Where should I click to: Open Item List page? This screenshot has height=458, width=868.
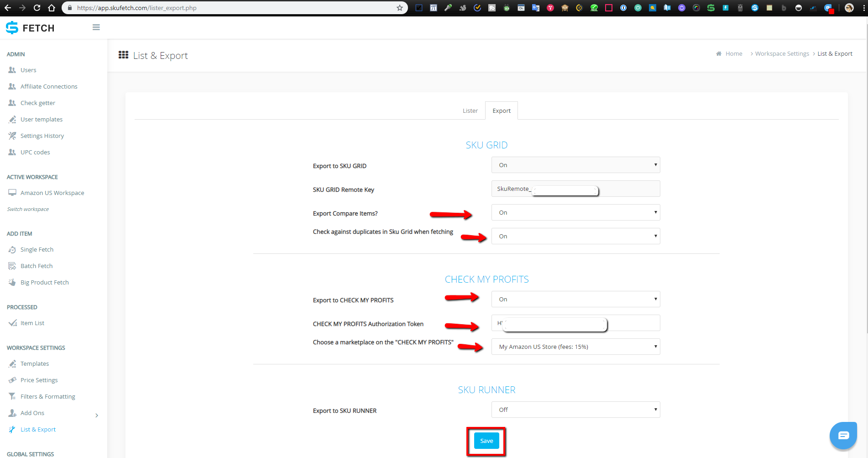coord(32,323)
